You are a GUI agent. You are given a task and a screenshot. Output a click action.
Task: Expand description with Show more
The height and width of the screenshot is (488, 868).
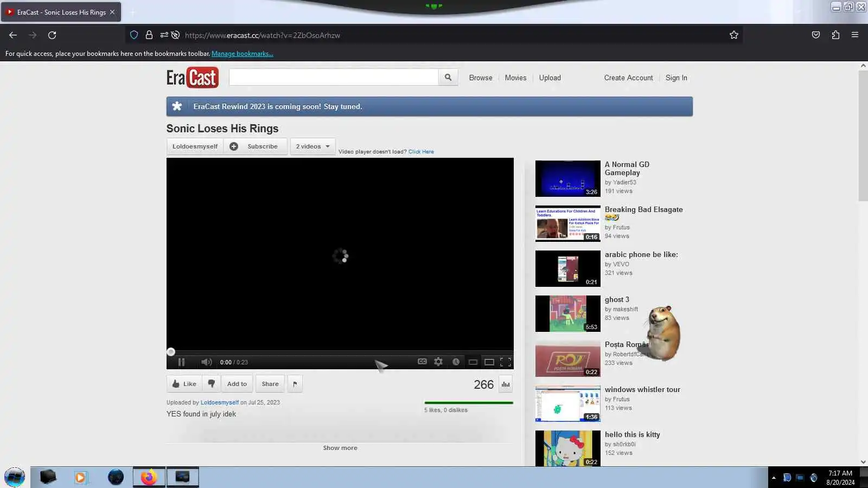[x=340, y=448]
